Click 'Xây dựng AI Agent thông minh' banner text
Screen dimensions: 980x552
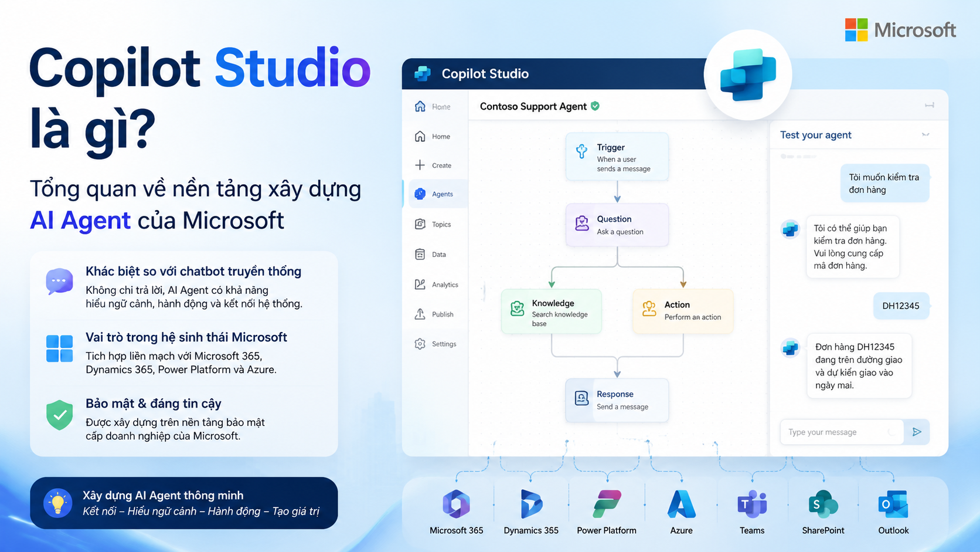click(x=163, y=495)
